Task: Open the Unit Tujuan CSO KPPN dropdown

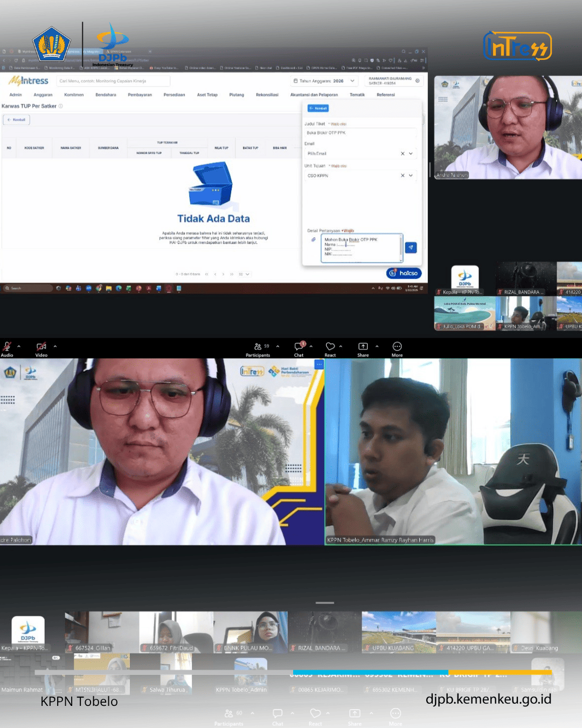Action: [x=411, y=175]
